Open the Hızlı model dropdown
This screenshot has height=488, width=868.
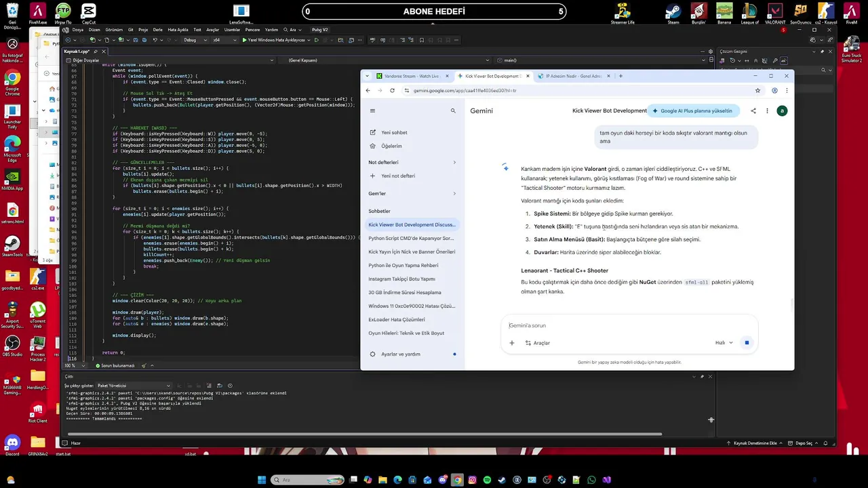[x=724, y=343]
